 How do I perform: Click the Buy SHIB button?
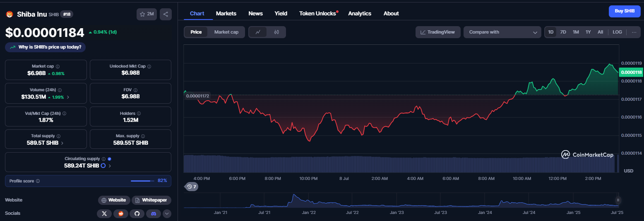pos(625,11)
